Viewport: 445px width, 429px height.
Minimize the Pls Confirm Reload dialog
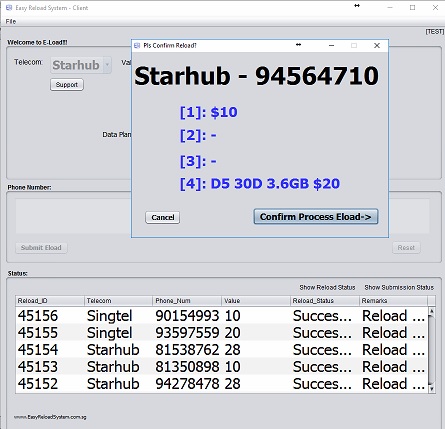point(331,46)
